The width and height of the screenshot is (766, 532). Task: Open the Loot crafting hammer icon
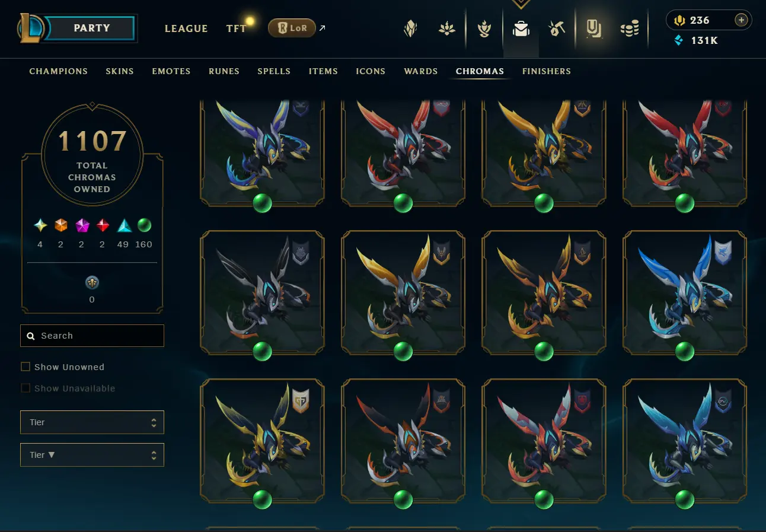557,28
